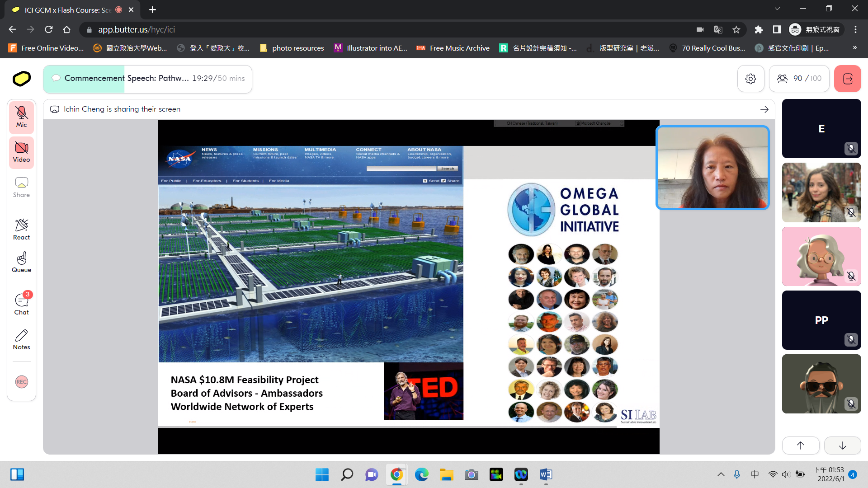
Task: Open Microsoft Word from the taskbar
Action: tap(546, 474)
